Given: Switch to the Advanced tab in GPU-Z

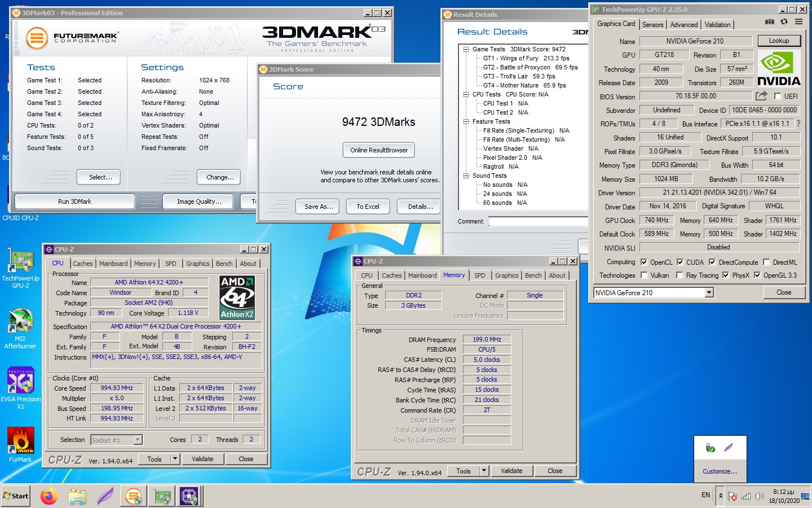Looking at the screenshot, I should [684, 24].
